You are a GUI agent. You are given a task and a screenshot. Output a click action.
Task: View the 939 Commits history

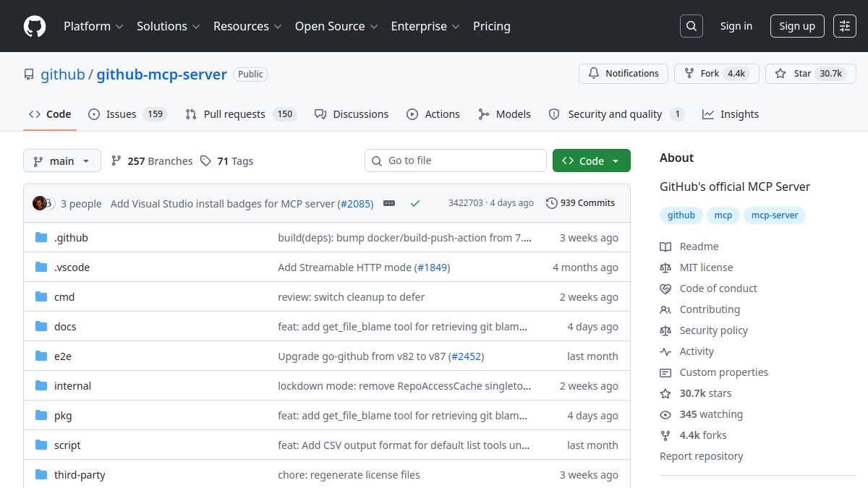pos(581,203)
